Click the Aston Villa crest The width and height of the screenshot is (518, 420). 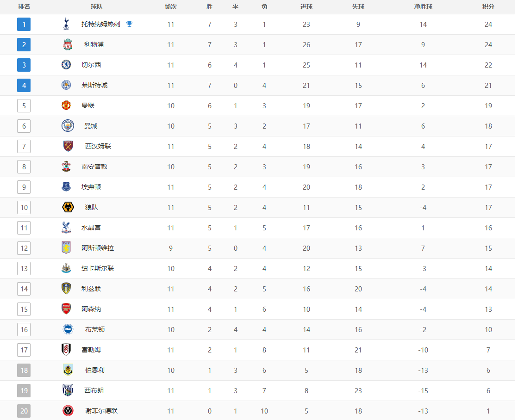point(66,248)
